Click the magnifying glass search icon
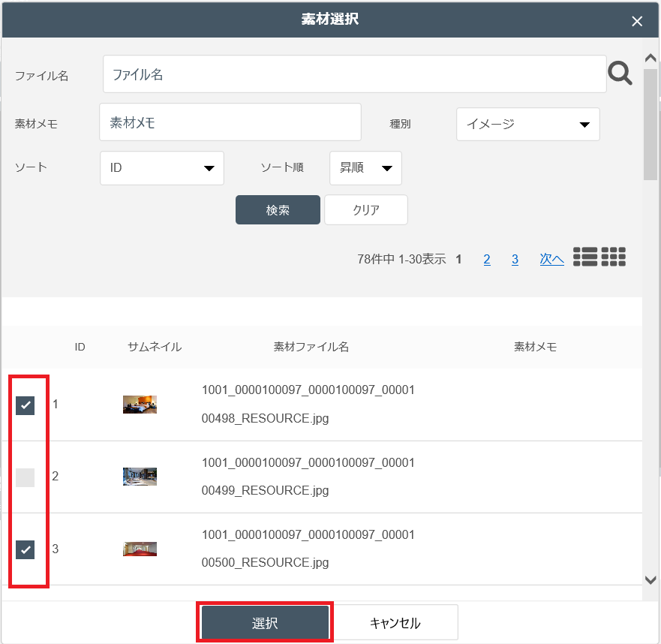The height and width of the screenshot is (644, 661). pyautogui.click(x=620, y=74)
